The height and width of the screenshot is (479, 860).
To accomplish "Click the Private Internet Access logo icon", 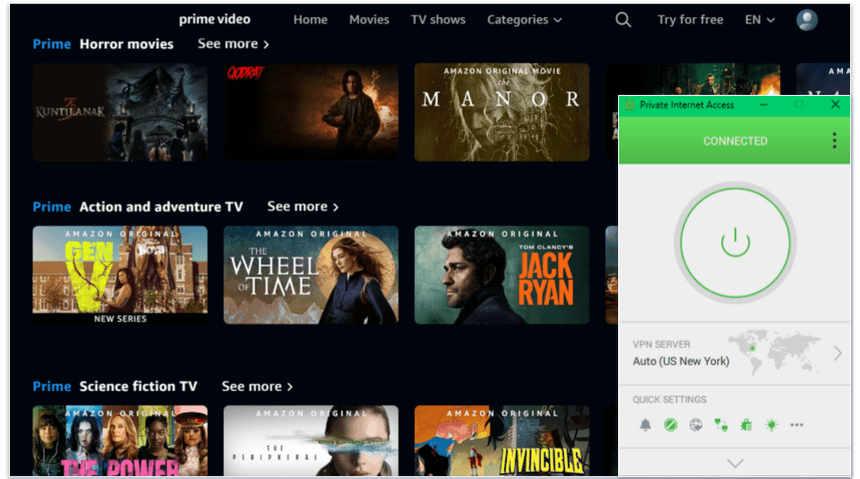I will point(630,104).
